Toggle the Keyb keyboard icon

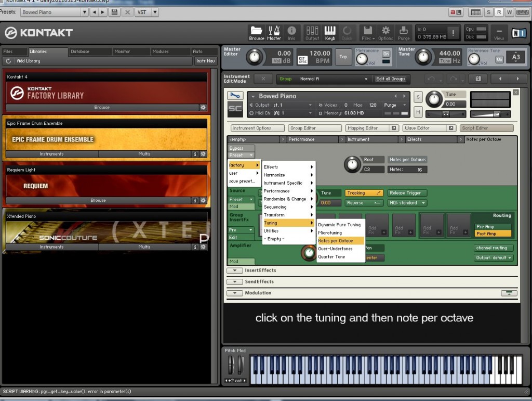330,33
